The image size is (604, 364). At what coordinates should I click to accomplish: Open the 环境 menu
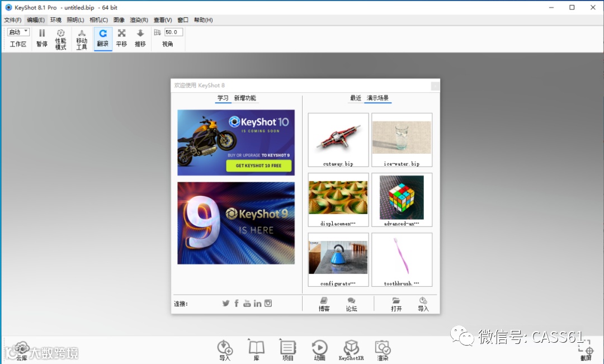[x=55, y=20]
